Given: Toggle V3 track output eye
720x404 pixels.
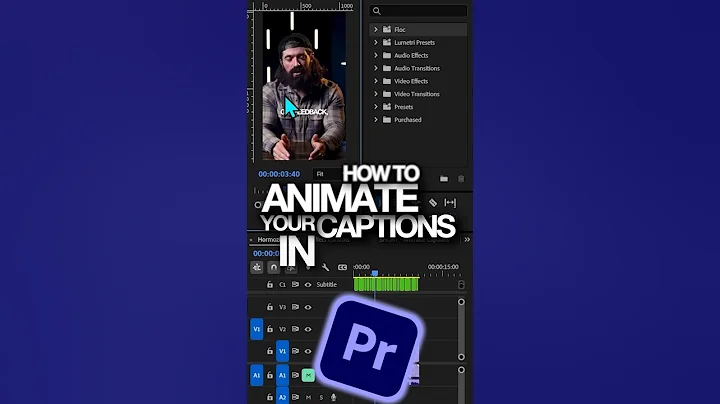Looking at the screenshot, I should tap(308, 307).
